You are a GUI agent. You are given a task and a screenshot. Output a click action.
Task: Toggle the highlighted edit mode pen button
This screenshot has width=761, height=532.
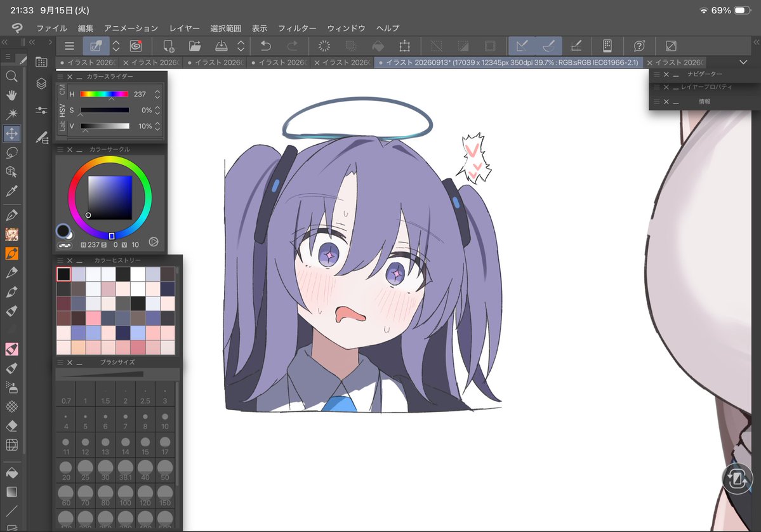pos(96,46)
